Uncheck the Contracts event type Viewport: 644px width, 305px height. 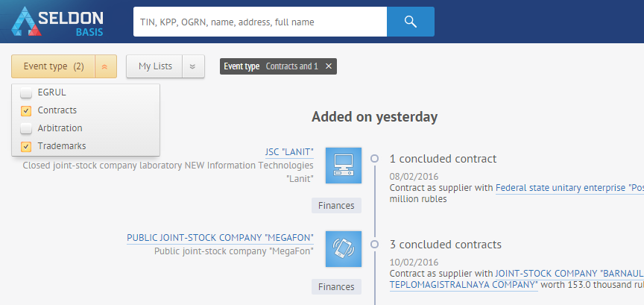pyautogui.click(x=26, y=110)
